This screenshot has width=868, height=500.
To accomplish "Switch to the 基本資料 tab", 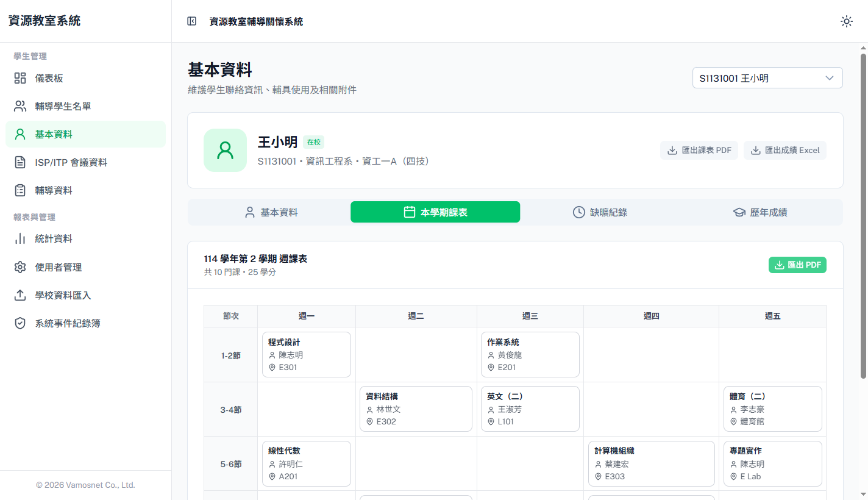I will [271, 212].
